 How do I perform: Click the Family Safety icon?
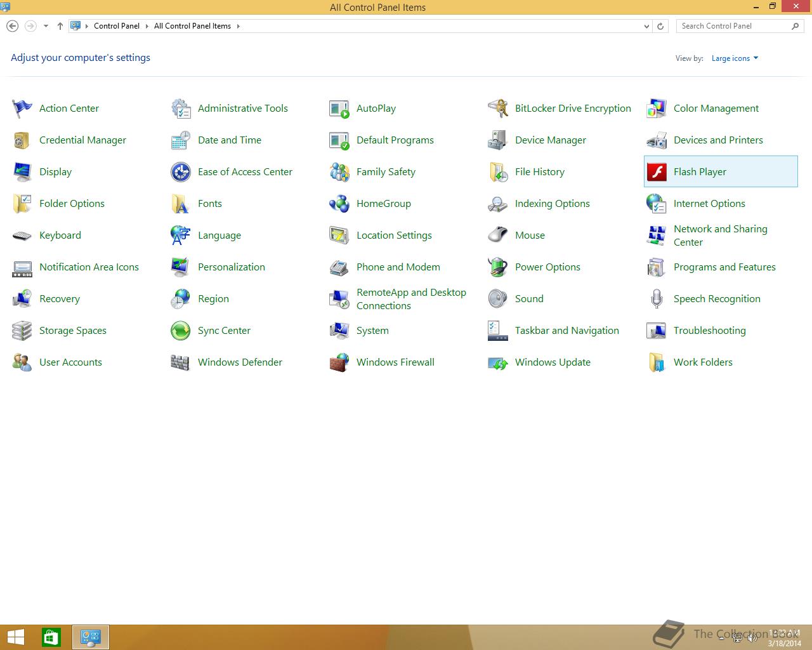pos(339,172)
